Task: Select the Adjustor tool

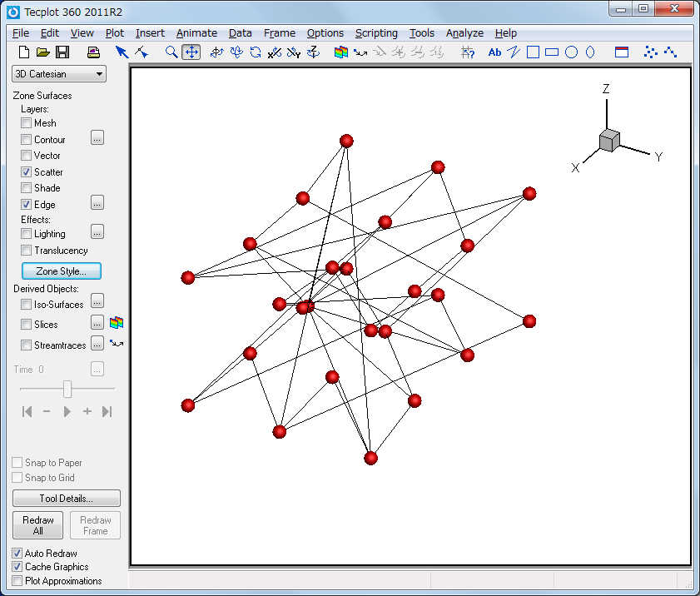Action: click(x=141, y=52)
